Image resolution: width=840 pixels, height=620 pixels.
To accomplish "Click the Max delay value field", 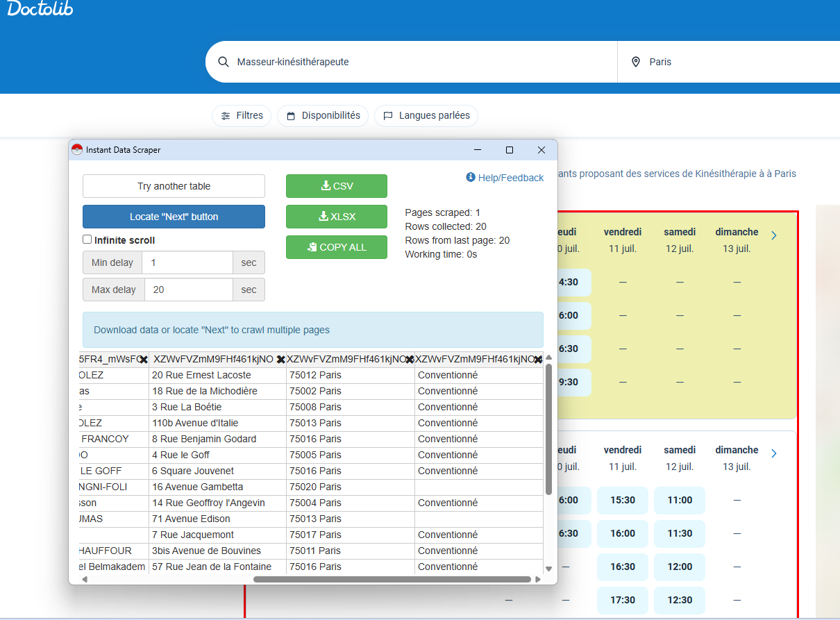I will point(187,290).
